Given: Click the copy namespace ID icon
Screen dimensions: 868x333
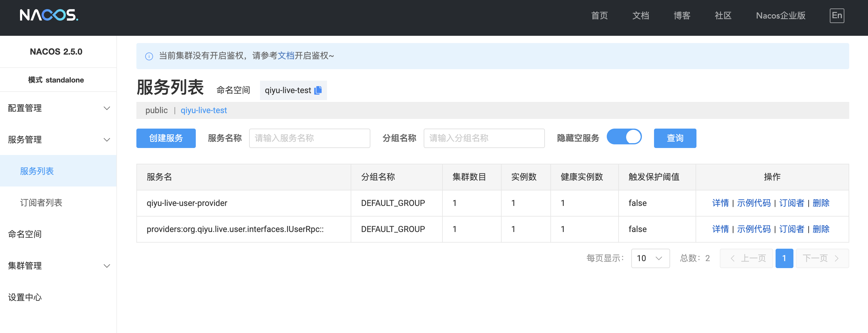Looking at the screenshot, I should pos(318,90).
